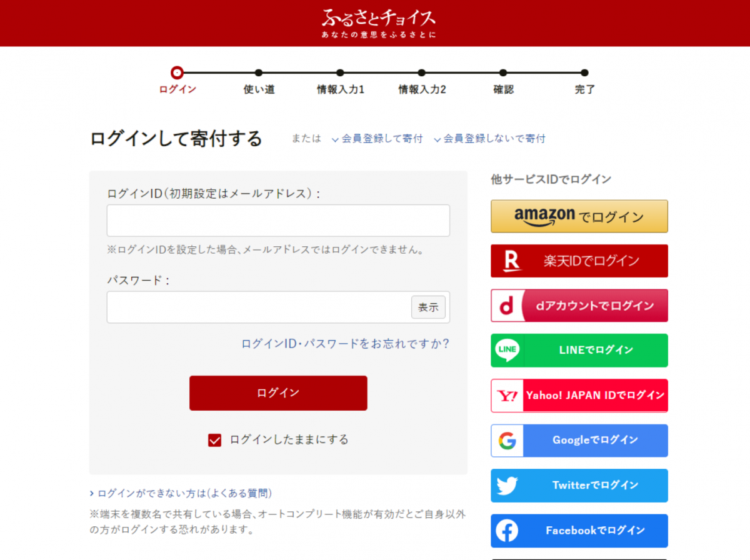750x560 pixels.
Task: Click the ※端末を複数名で共有 warning text
Action: 278,522
